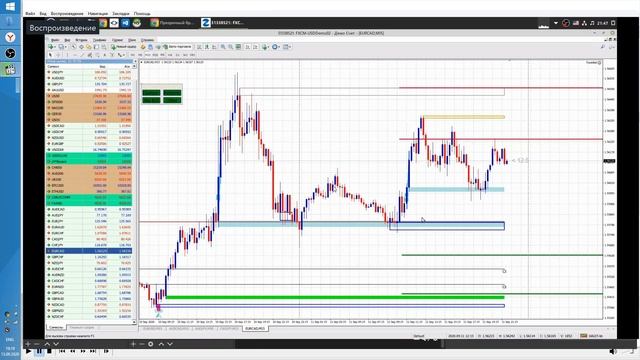Open the player's Вид menu

[43, 13]
